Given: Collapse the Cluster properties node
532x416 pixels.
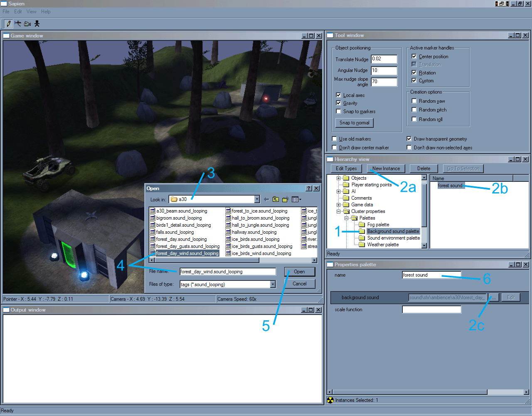Looking at the screenshot, I should point(338,211).
